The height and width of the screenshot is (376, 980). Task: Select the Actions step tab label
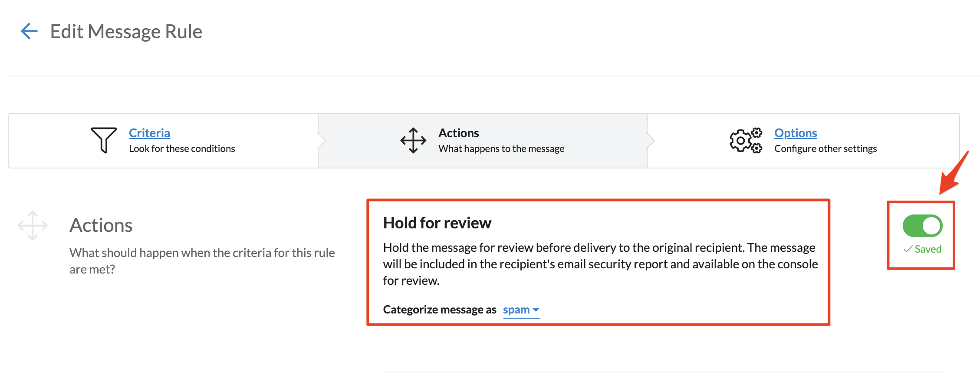click(x=458, y=133)
